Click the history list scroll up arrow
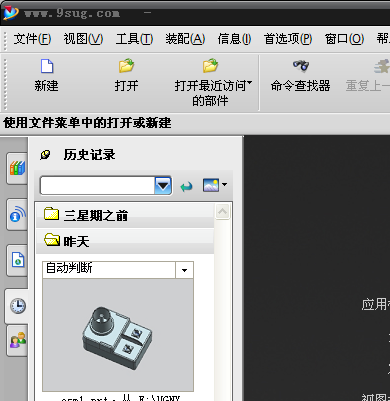 [222, 212]
